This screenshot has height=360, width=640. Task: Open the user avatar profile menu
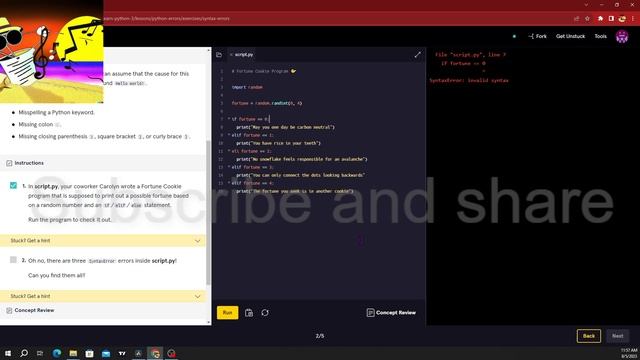pyautogui.click(x=622, y=36)
